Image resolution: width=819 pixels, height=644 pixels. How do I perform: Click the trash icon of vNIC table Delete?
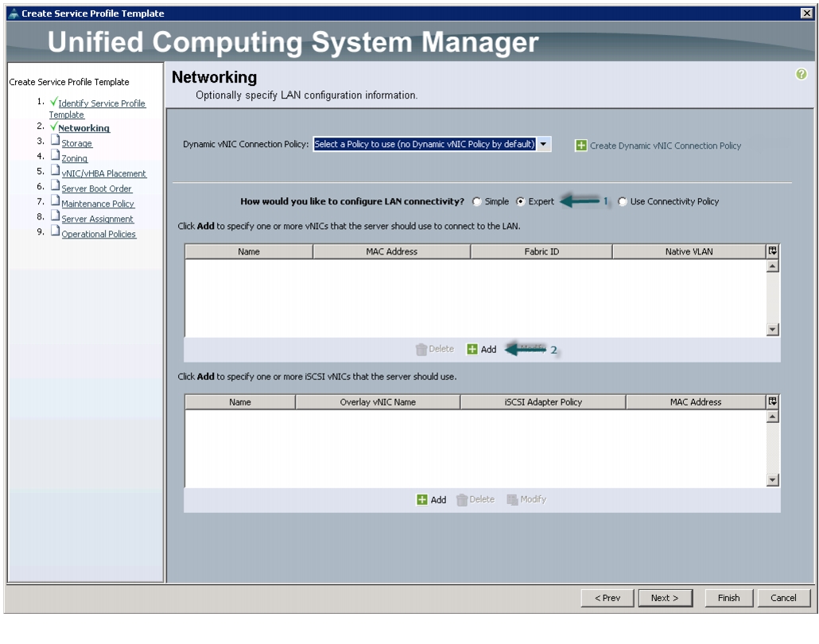[421, 349]
